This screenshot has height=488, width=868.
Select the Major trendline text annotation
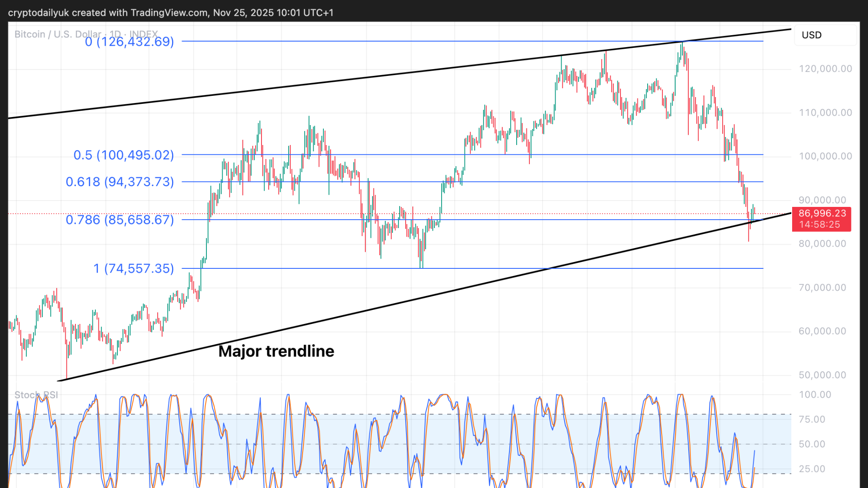pos(276,351)
